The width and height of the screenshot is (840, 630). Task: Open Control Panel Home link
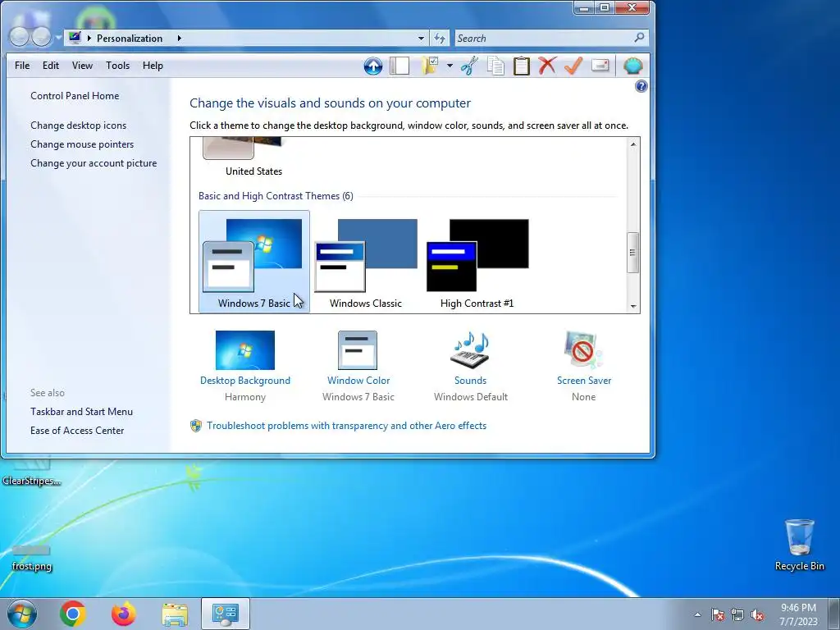[75, 96]
